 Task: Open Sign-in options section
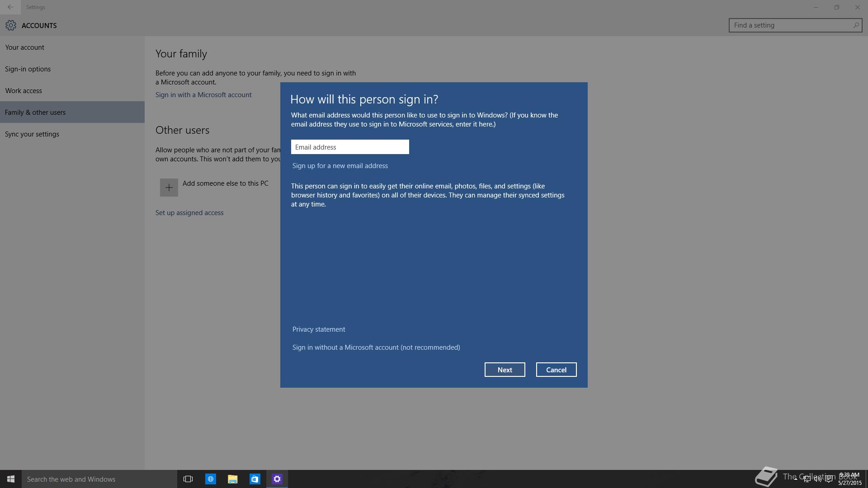click(x=72, y=69)
